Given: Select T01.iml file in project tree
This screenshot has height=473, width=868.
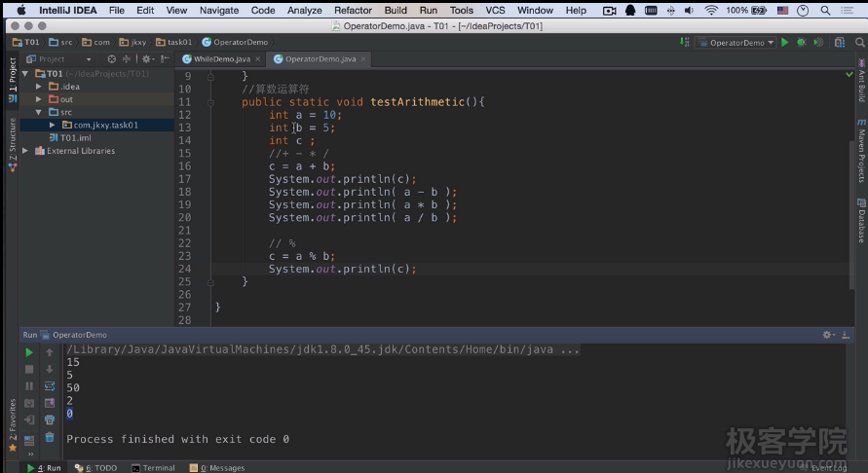Looking at the screenshot, I should [76, 138].
